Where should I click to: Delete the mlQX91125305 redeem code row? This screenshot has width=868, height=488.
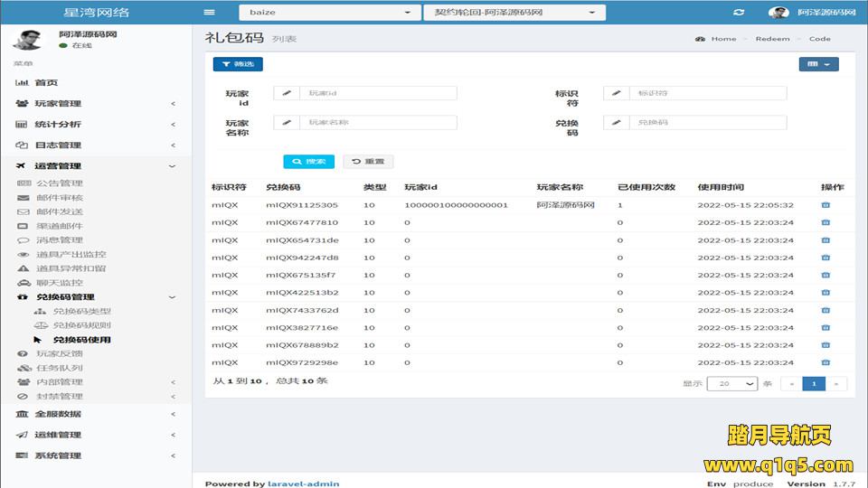825,205
